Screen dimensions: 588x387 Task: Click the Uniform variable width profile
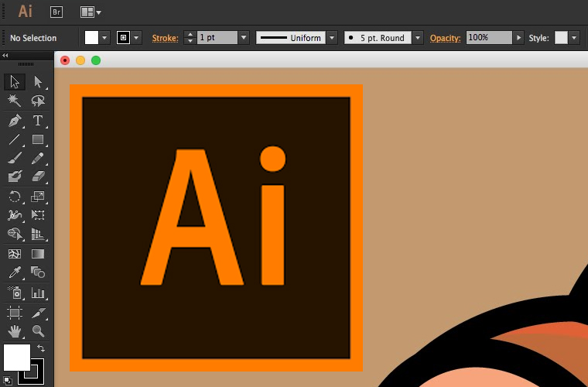291,37
